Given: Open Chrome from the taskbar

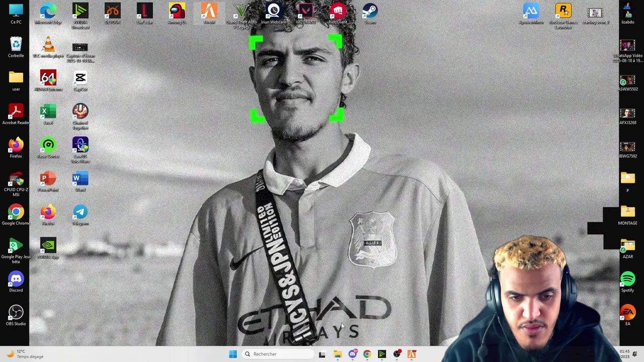Looking at the screenshot, I should (367, 354).
